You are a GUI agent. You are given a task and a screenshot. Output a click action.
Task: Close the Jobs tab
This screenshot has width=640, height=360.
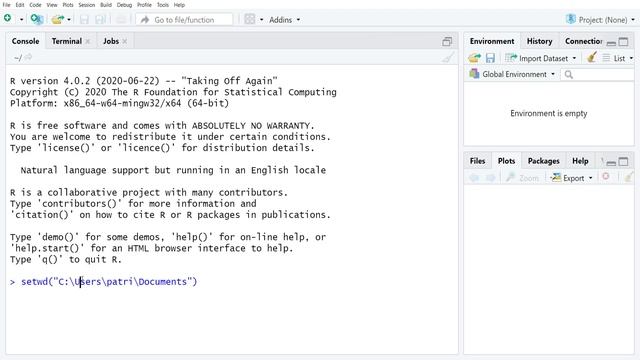click(124, 41)
